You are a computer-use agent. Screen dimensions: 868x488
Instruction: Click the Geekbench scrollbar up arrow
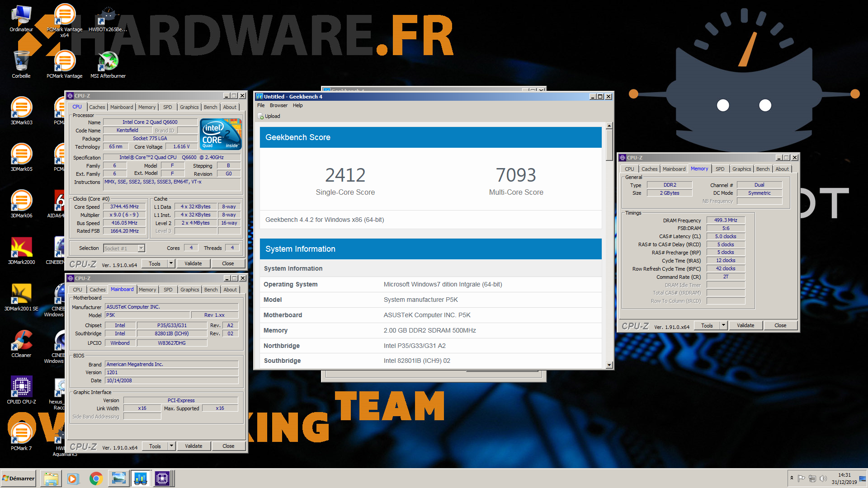609,126
